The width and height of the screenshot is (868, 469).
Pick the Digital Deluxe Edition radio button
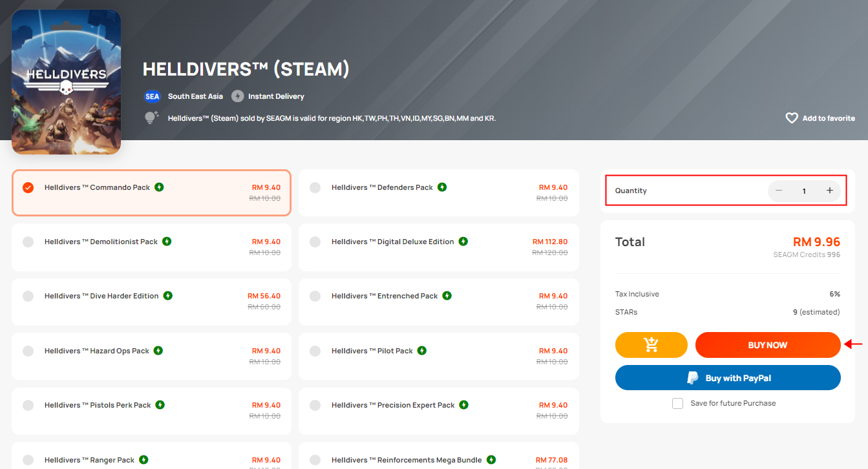pyautogui.click(x=315, y=242)
